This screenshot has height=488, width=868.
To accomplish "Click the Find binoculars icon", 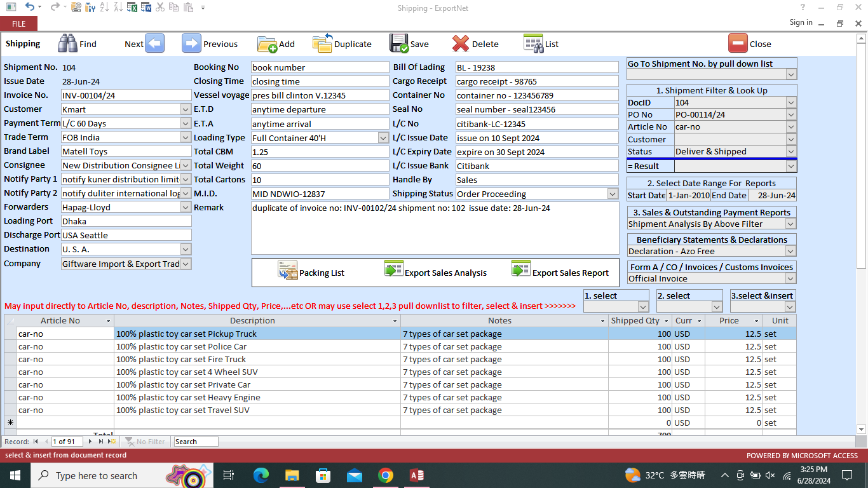I will (x=67, y=43).
